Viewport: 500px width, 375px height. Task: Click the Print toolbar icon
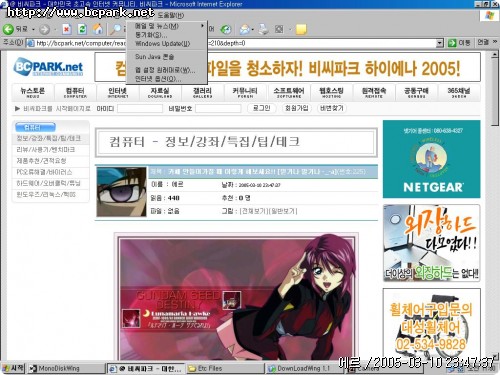pyautogui.click(x=263, y=29)
